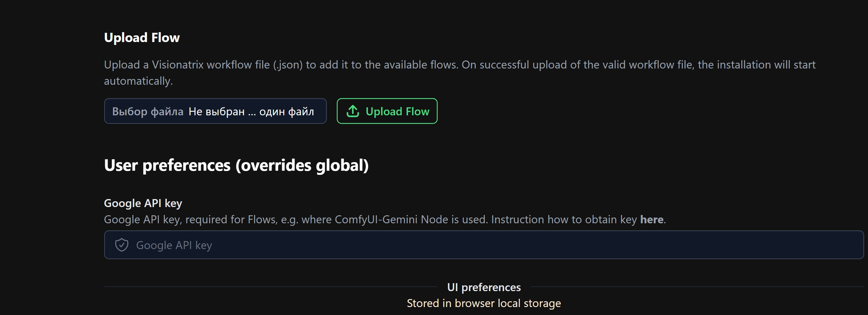Click the word 'automatically.' in the upload description
868x315 pixels.
point(138,81)
